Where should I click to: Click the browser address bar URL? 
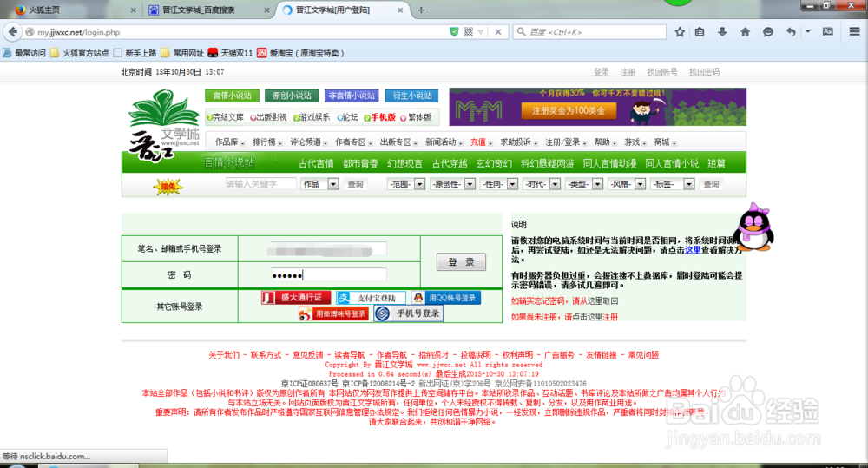(79, 32)
